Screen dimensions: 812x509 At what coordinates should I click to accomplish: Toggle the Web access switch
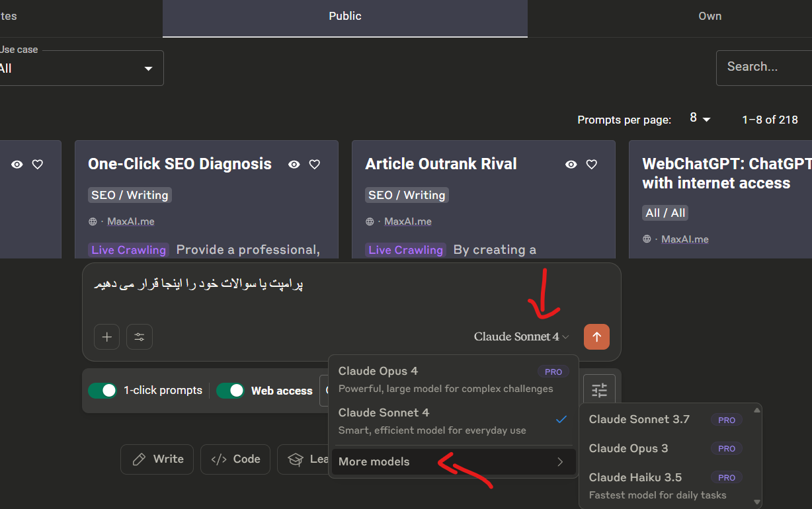[230, 390]
